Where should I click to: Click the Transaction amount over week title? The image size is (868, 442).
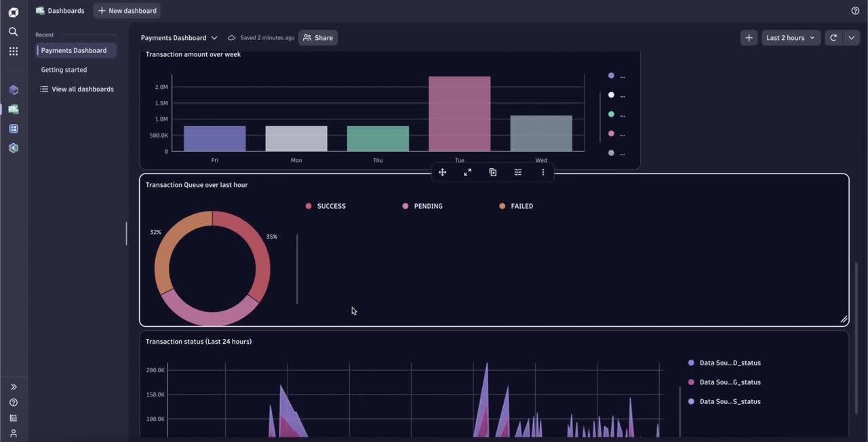[x=193, y=54]
